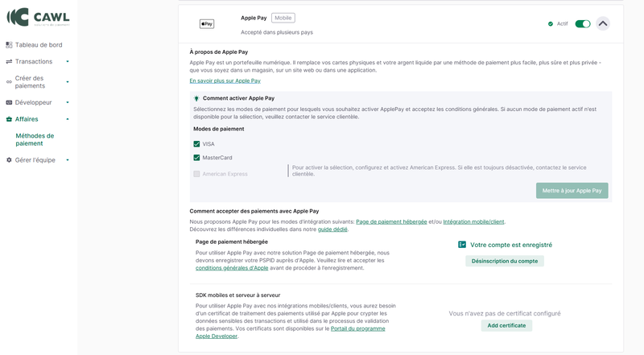The image size is (644, 355).
Task: Uncheck the VISA payment mode checkbox
Action: [x=196, y=144]
